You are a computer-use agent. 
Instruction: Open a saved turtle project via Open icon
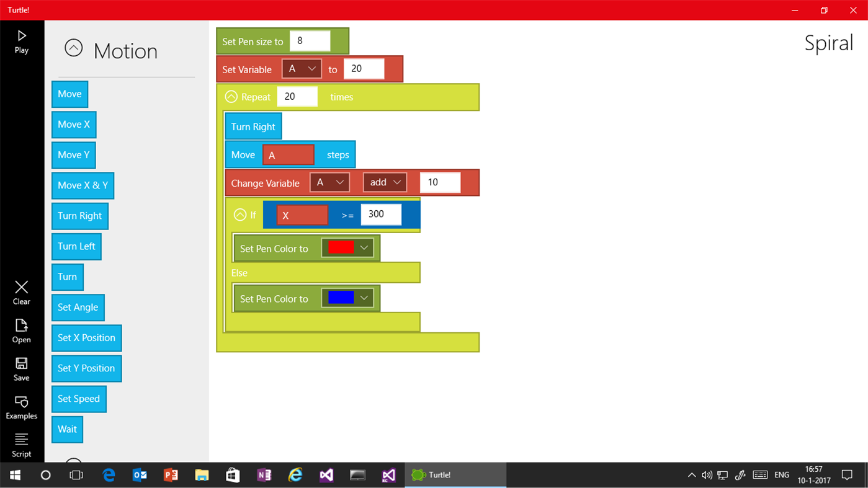click(21, 331)
